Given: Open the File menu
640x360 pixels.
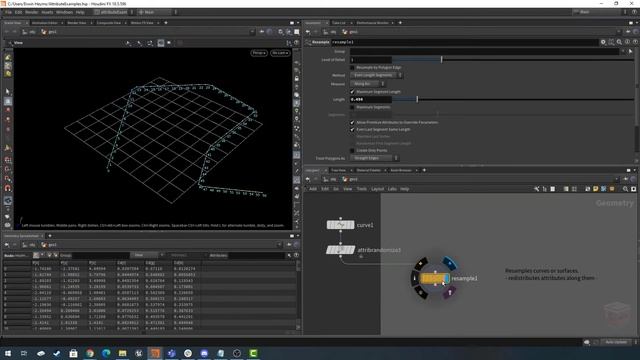Looking at the screenshot, I should [8, 12].
